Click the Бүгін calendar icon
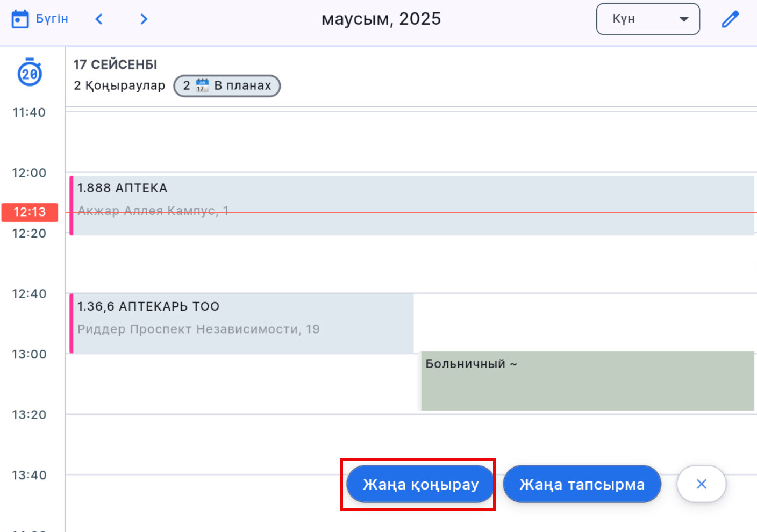757x532 pixels. (20, 19)
